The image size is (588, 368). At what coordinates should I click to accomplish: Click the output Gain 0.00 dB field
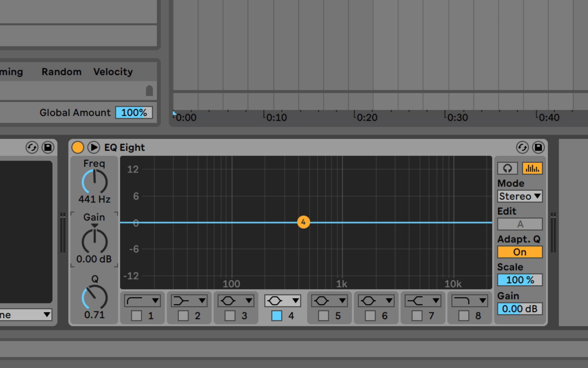point(520,309)
